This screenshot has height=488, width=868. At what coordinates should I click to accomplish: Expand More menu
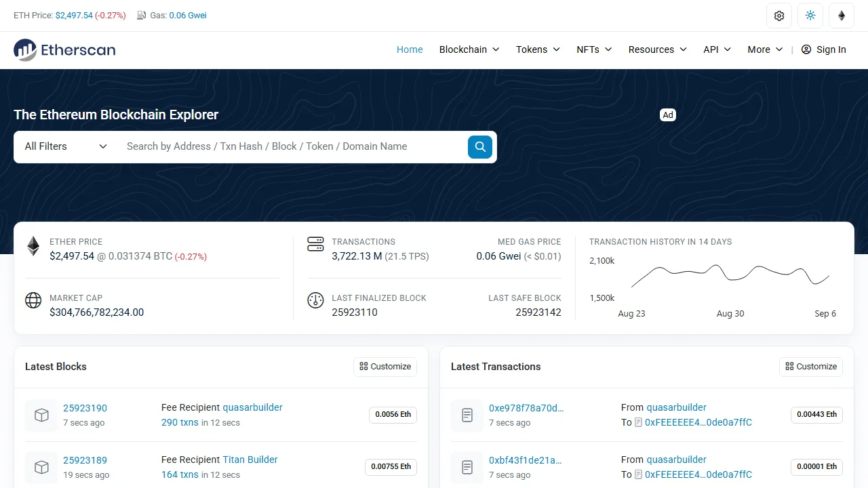click(x=765, y=49)
